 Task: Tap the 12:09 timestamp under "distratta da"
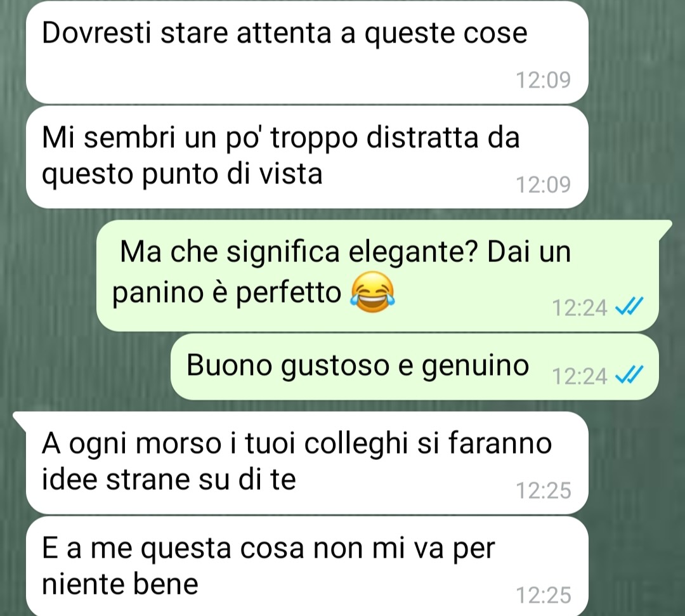click(x=543, y=185)
